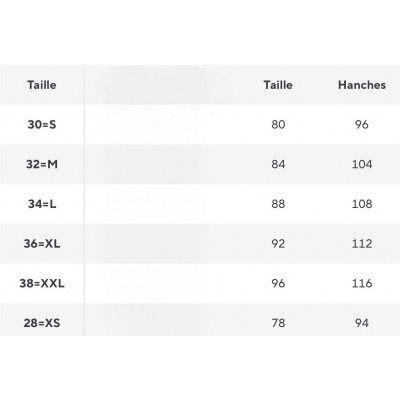This screenshot has width=400, height=400.
Task: Click hips value 94 in XS row
Action: (x=362, y=323)
